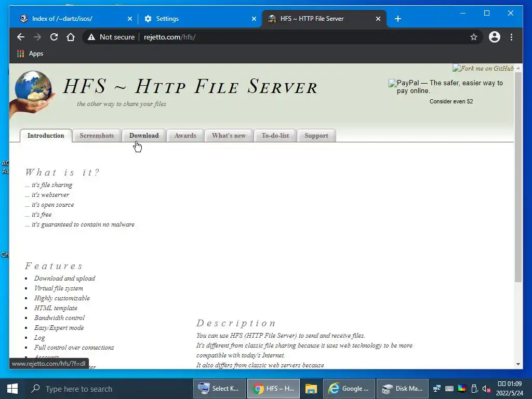Screen dimensions: 532x399
Task: Open the Introduction page tab
Action: coord(46,136)
